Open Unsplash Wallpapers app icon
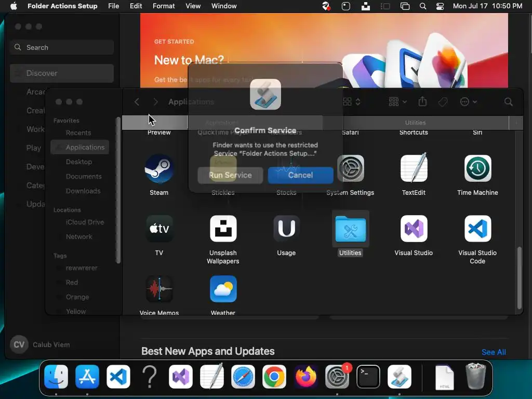The image size is (532, 399). coord(223,229)
